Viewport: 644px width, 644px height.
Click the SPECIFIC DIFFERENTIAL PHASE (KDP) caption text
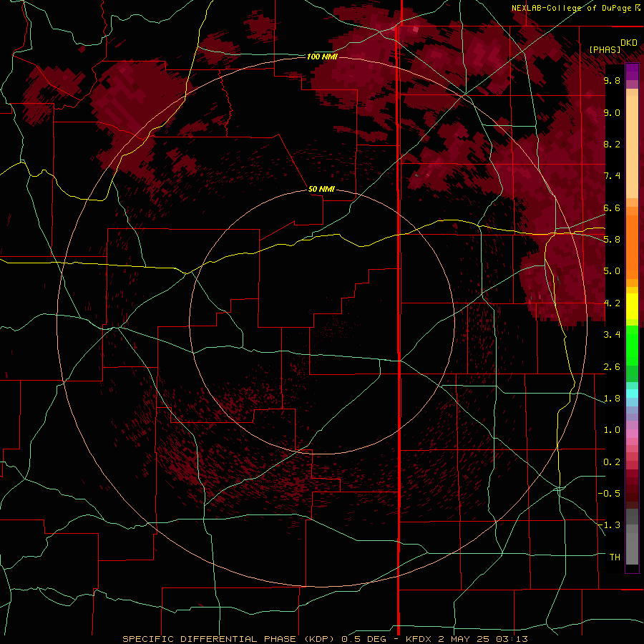tap(227, 639)
